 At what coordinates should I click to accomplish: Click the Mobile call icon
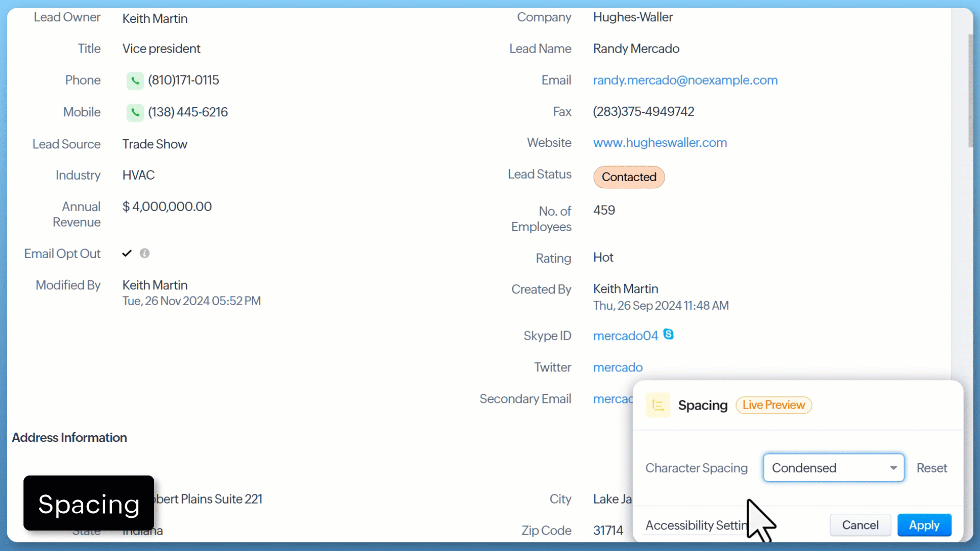[x=135, y=112]
